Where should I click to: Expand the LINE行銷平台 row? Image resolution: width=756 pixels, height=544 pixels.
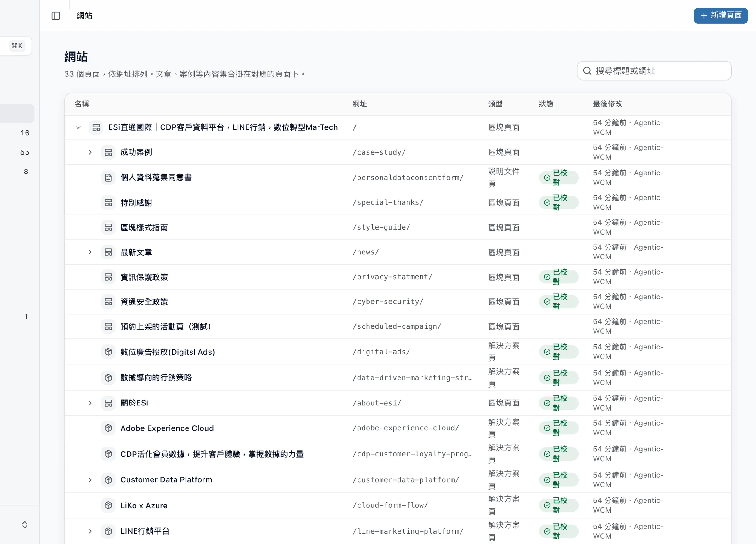tap(90, 531)
